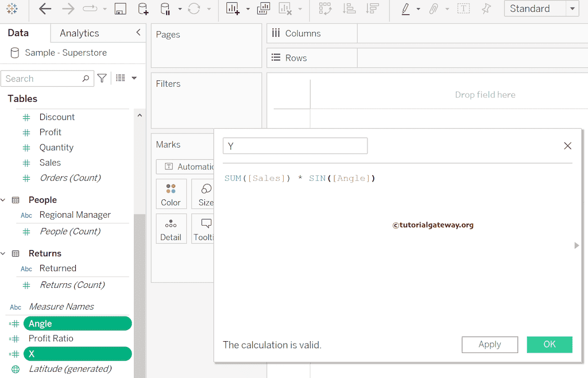
Task: Switch to the Analytics tab
Action: click(79, 33)
